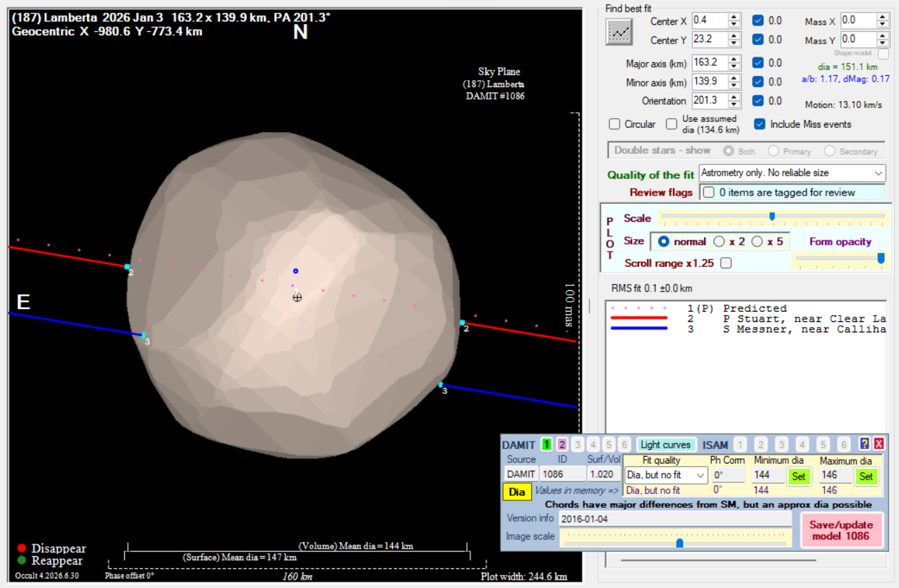The image size is (899, 588).
Task: Close the DAMIT panel with the red X
Action: pyautogui.click(x=878, y=444)
